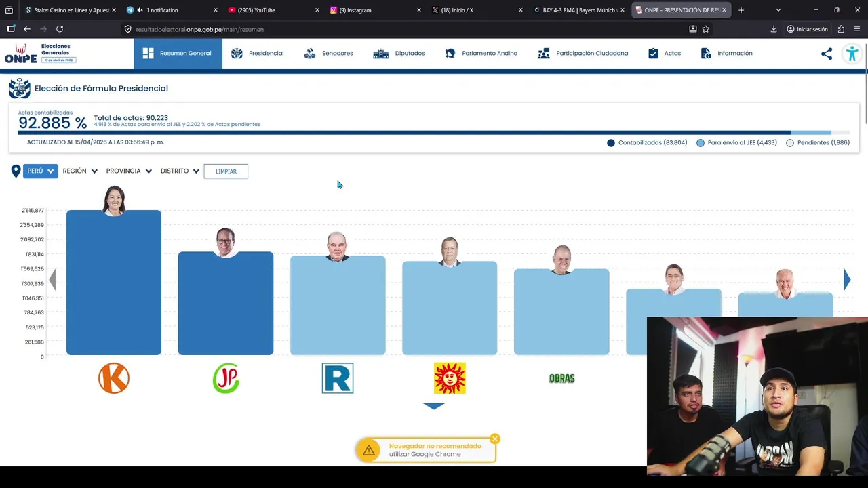Viewport: 868px width, 488px height.
Task: Switch to the Inicio / X tab
Action: (x=477, y=10)
